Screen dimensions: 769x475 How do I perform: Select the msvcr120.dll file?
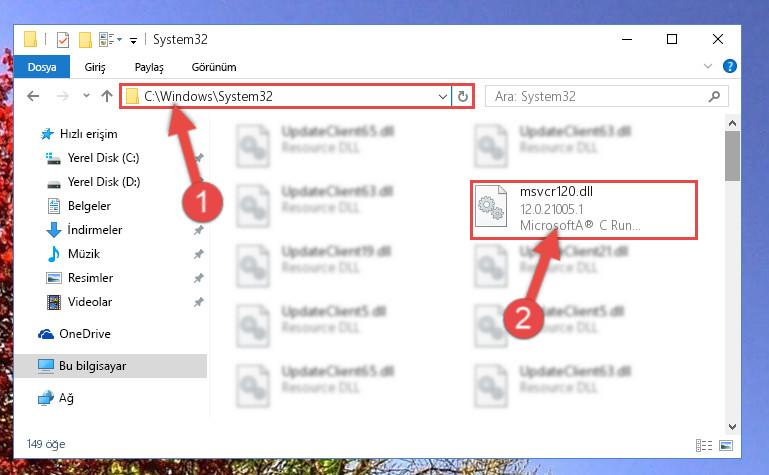click(x=584, y=210)
